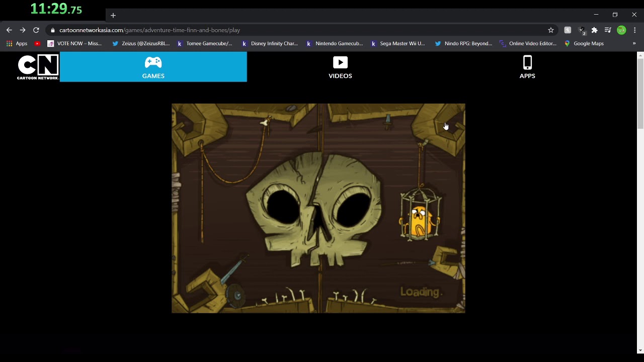Go forward to the next page
The width and height of the screenshot is (644, 362).
click(23, 30)
